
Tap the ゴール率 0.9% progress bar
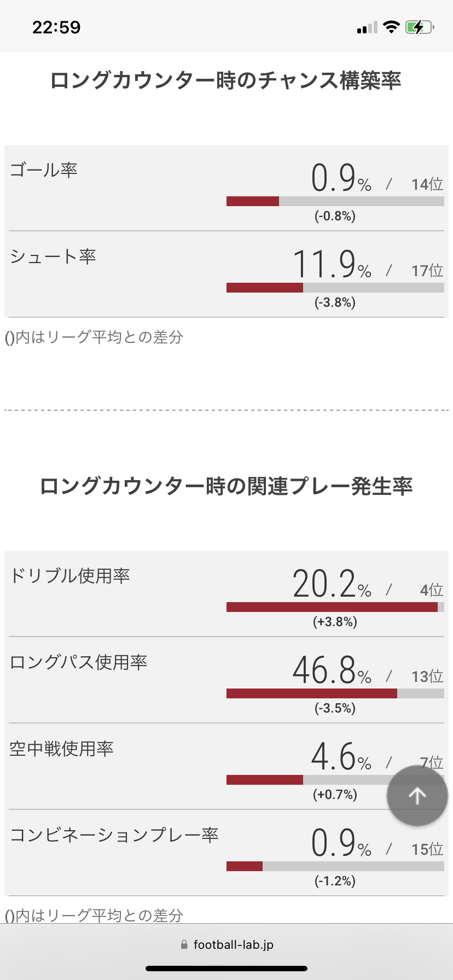(335, 201)
